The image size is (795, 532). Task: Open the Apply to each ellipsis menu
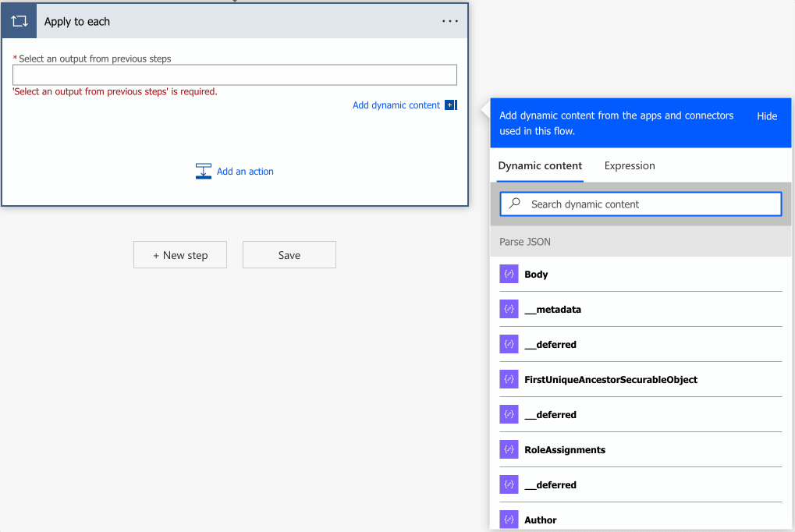pos(449,22)
